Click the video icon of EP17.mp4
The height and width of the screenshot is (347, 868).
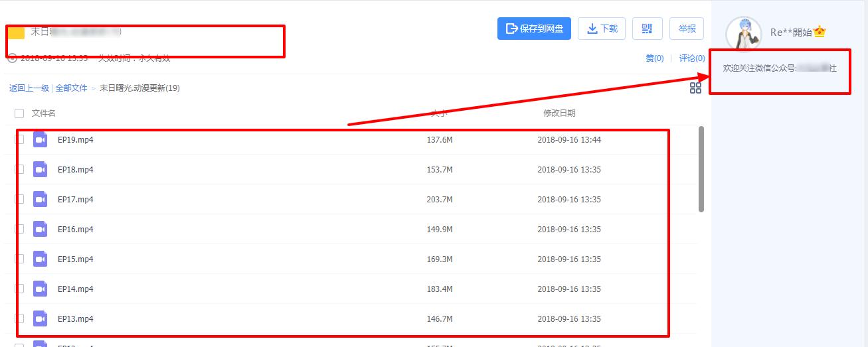tap(41, 199)
